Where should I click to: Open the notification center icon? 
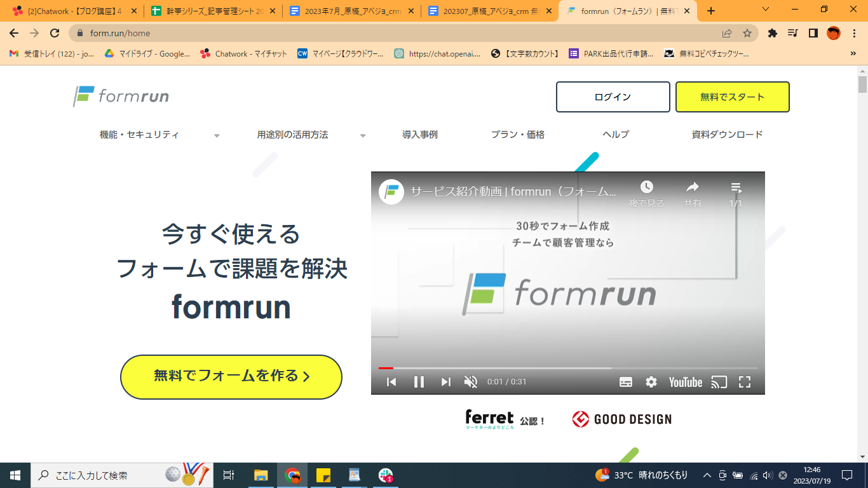[846, 475]
